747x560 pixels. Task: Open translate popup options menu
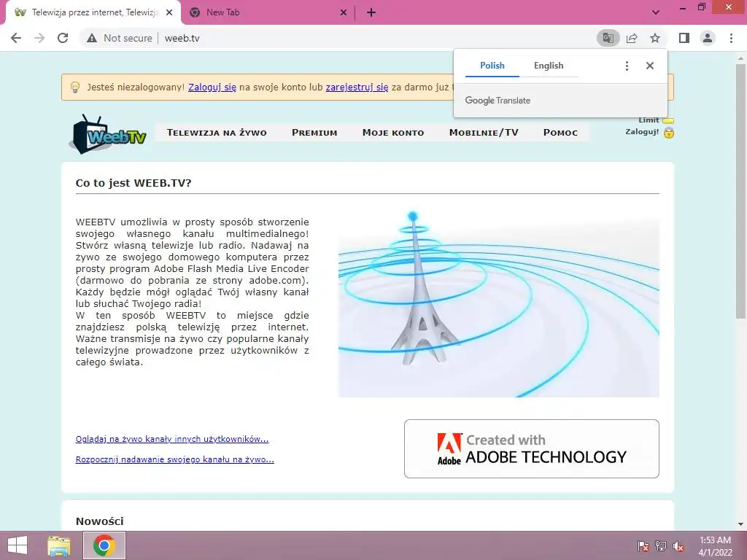point(627,66)
